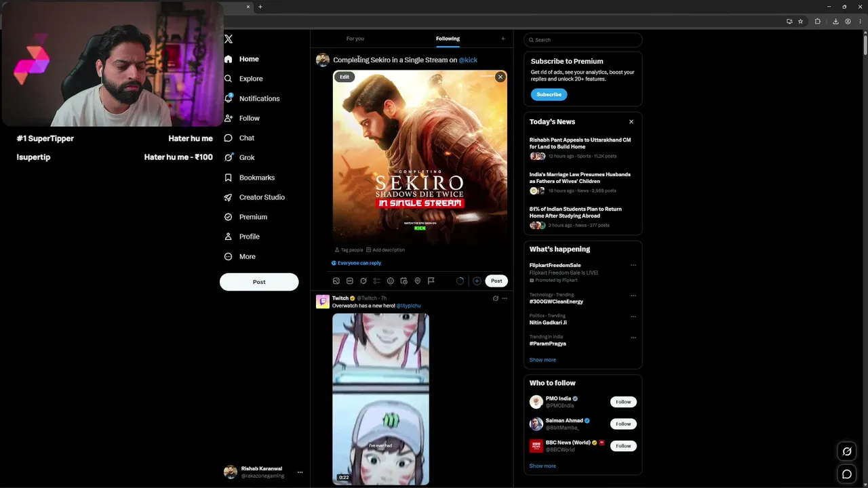Open the Bookmarks page
Image resolution: width=868 pixels, height=488 pixels.
click(x=249, y=178)
